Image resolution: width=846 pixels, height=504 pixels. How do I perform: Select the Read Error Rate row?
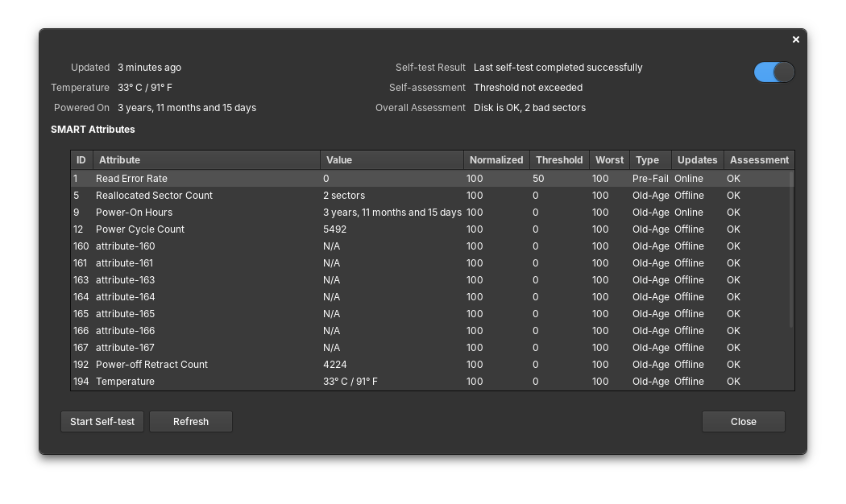pyautogui.click(x=242, y=178)
